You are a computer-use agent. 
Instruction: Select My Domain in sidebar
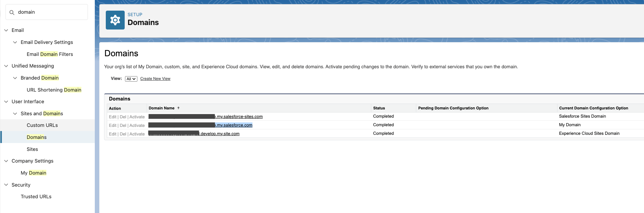33,173
